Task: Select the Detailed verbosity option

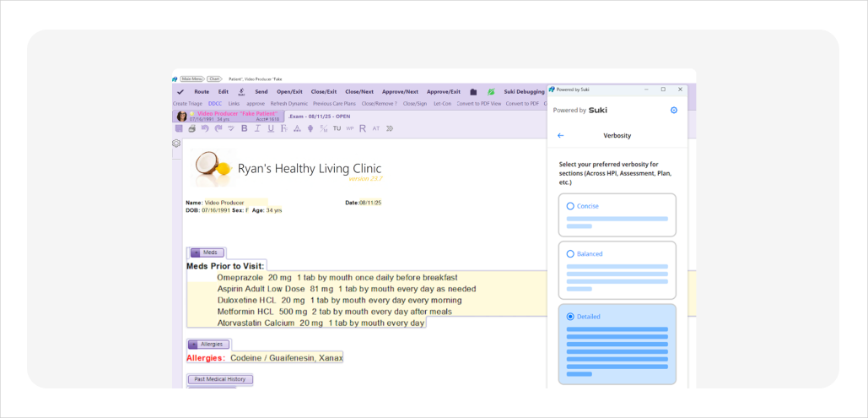Action: (570, 317)
